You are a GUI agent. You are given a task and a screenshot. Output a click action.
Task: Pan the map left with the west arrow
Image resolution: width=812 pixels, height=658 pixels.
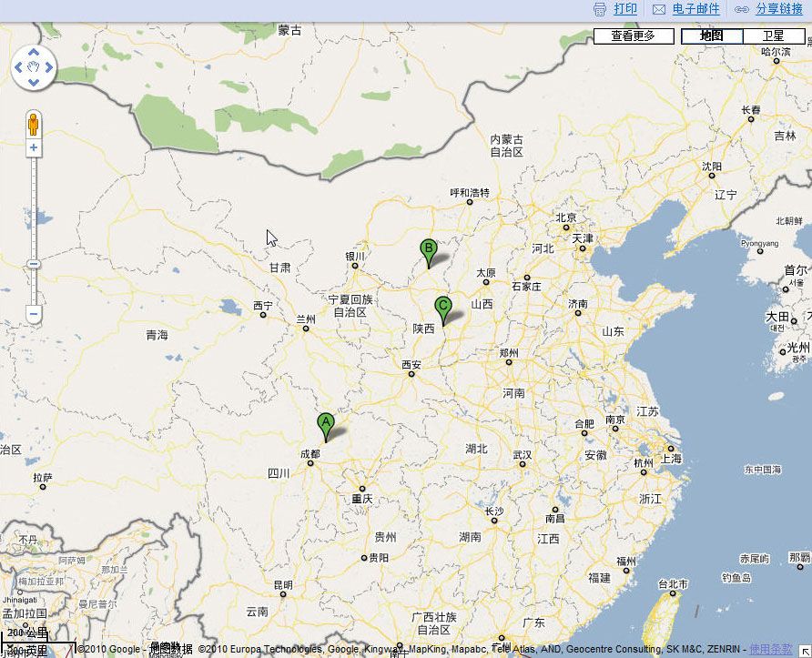tap(19, 67)
